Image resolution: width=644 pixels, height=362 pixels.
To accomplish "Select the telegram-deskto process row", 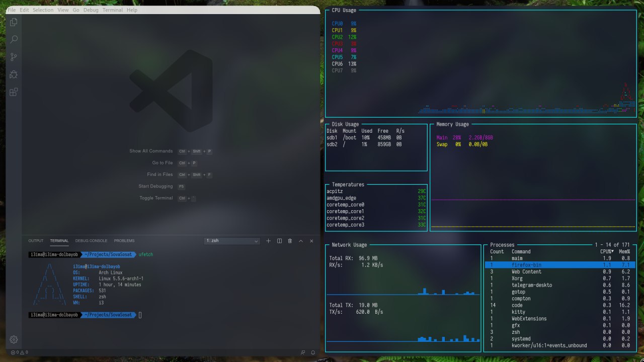I will pyautogui.click(x=560, y=285).
